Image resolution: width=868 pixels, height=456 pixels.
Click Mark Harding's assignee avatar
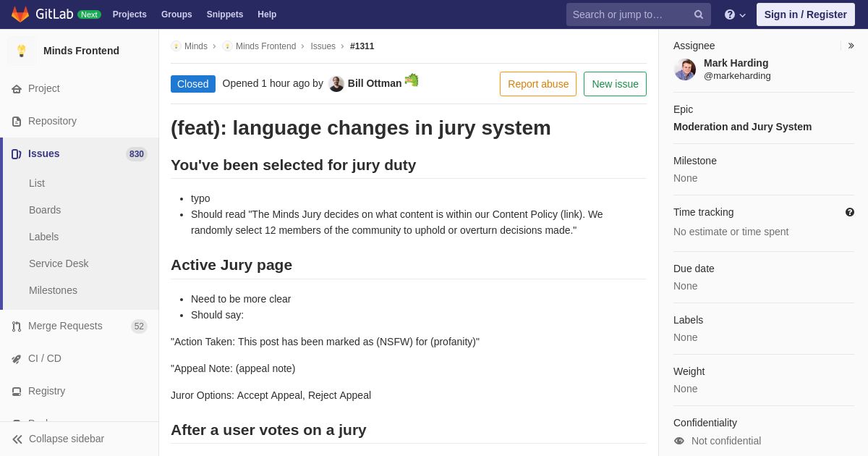point(685,69)
